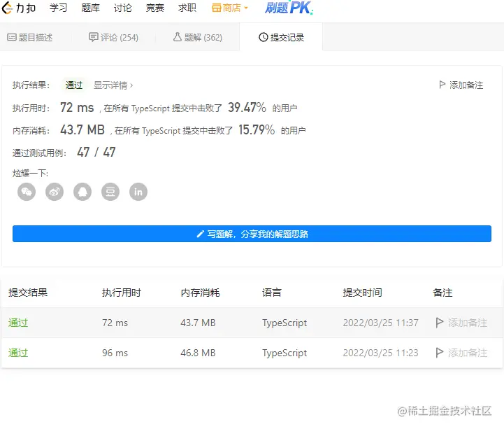Open the 通过 submission with 96 ms
The width and height of the screenshot is (504, 429).
(x=18, y=353)
